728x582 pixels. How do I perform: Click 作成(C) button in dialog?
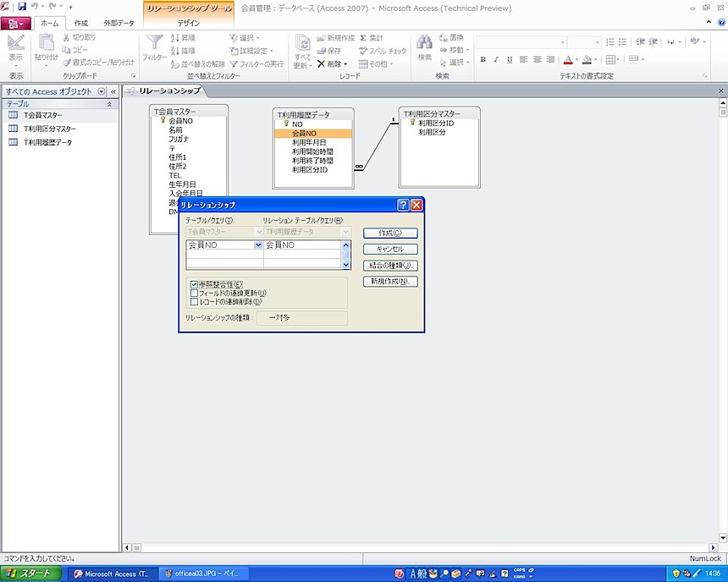(390, 233)
